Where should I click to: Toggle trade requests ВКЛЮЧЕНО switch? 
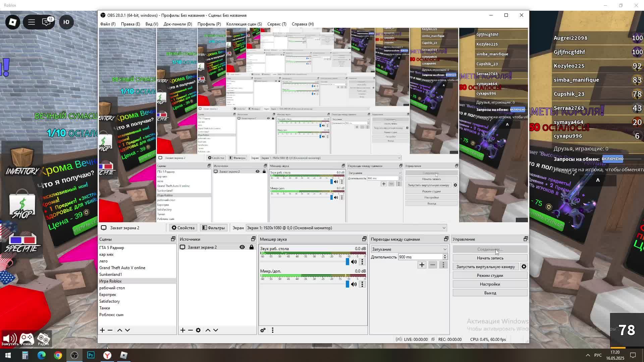click(612, 159)
